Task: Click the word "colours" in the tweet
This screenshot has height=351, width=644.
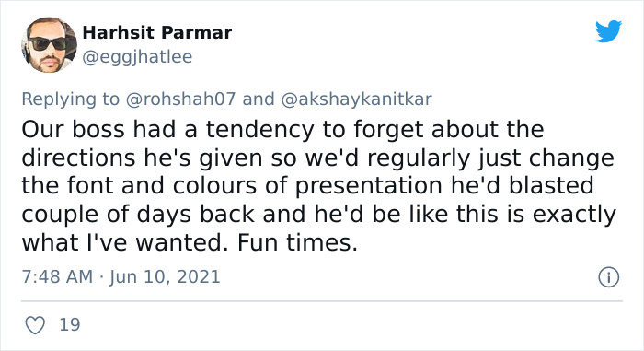Action: pyautogui.click(x=214, y=185)
